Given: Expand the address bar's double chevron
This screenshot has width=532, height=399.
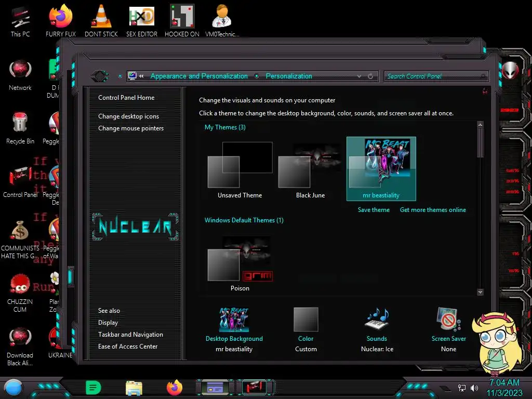Looking at the screenshot, I should pyautogui.click(x=141, y=76).
